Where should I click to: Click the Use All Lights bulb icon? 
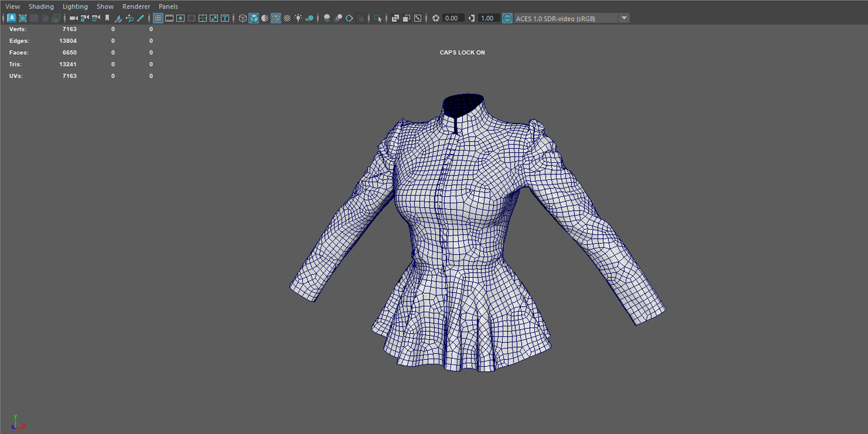pos(298,18)
